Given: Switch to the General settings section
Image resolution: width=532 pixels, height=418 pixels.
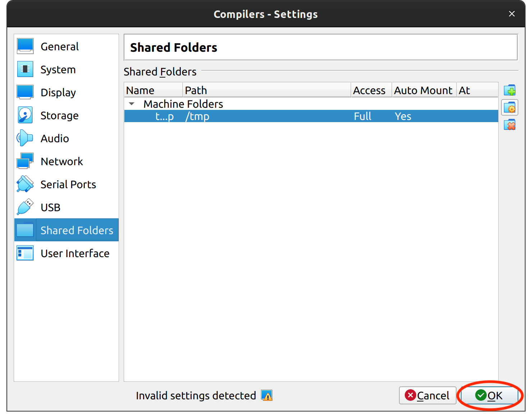Looking at the screenshot, I should 59,47.
